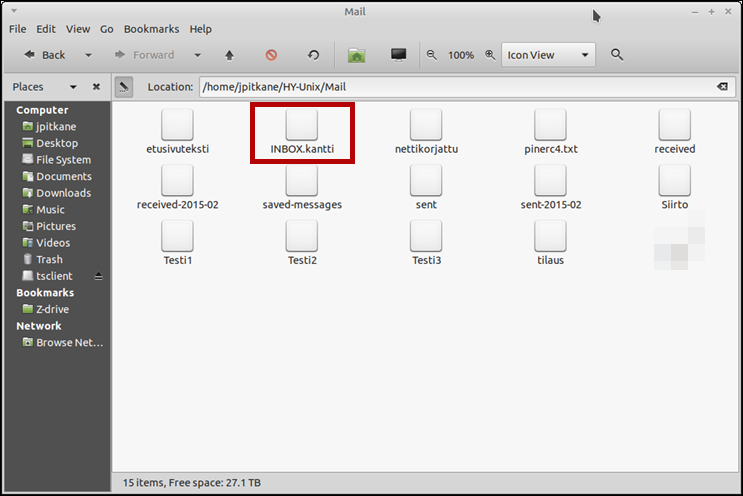Select the sent file icon
Image resolution: width=743 pixels, height=496 pixels.
click(x=426, y=180)
